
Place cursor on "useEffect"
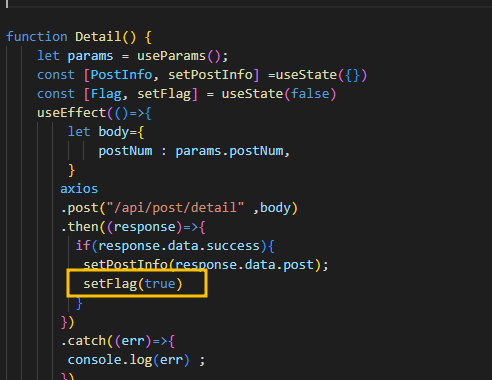[x=72, y=113]
